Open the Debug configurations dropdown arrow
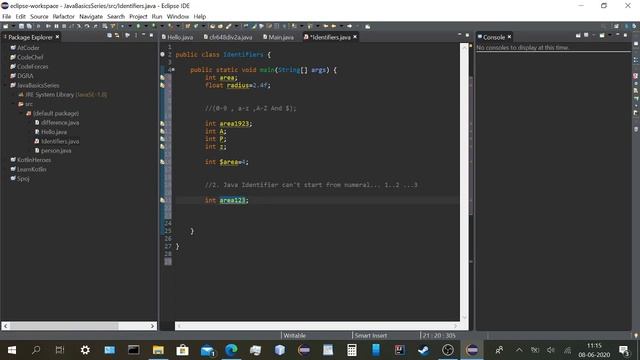The height and width of the screenshot is (360, 640). pyautogui.click(x=130, y=26)
